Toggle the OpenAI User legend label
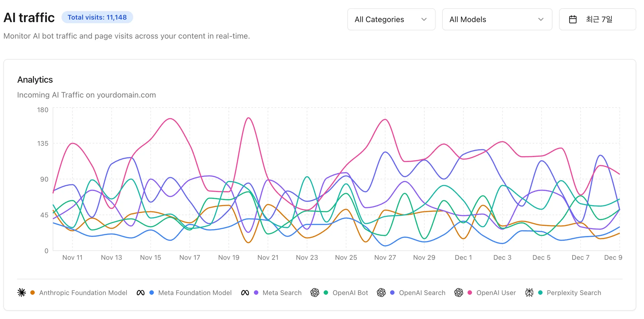 pyautogui.click(x=496, y=293)
